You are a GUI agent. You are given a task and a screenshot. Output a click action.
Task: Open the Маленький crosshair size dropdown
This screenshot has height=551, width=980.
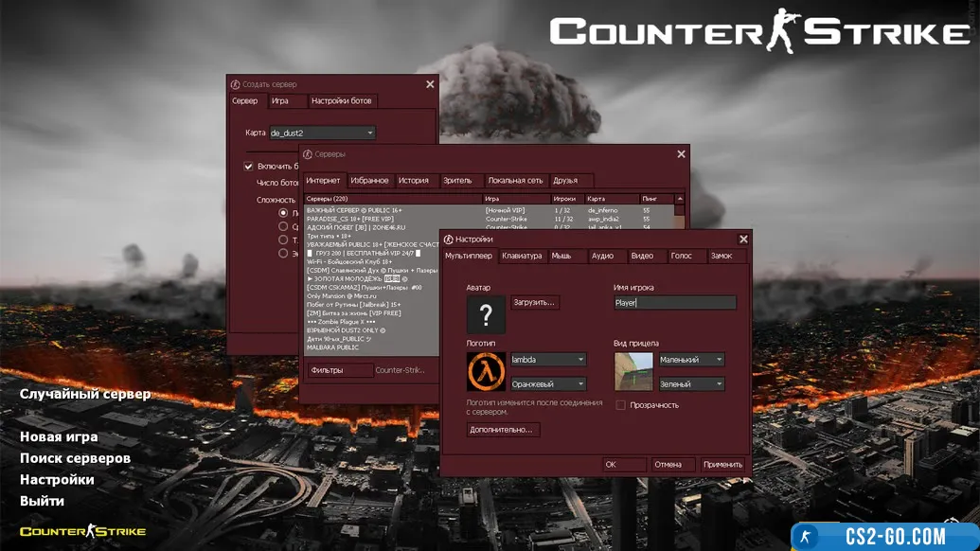click(x=691, y=360)
